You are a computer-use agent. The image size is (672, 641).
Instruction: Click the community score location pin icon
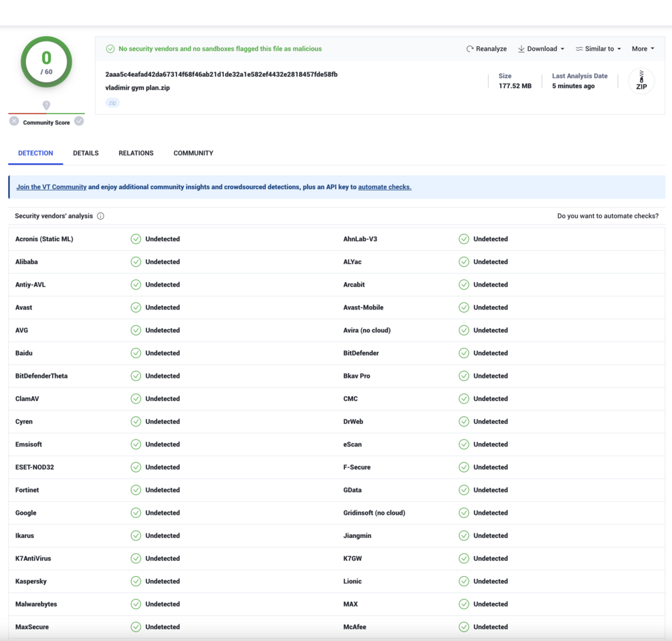pos(46,105)
